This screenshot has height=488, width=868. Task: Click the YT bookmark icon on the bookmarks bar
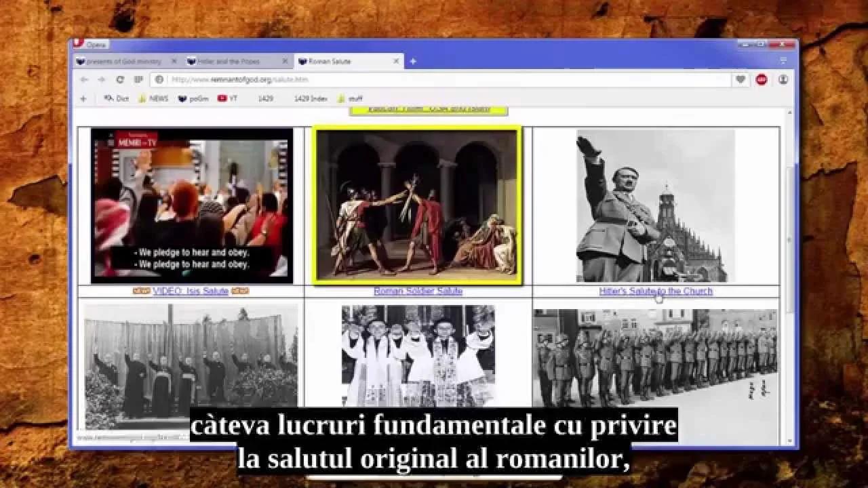224,98
